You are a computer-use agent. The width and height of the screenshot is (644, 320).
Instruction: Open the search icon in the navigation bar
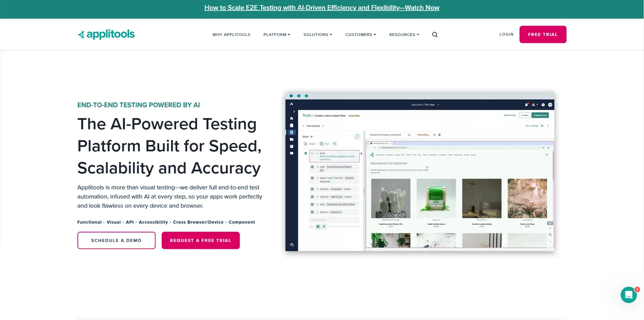435,35
